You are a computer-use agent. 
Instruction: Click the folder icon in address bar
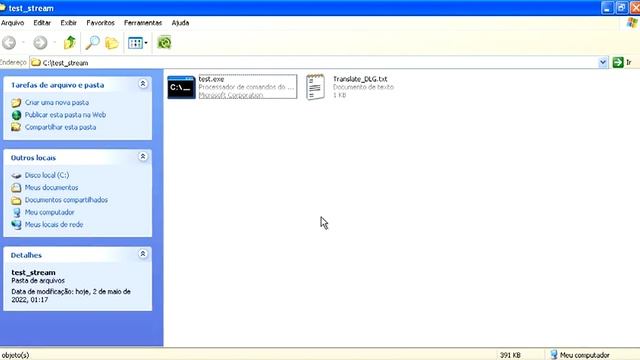pos(36,62)
